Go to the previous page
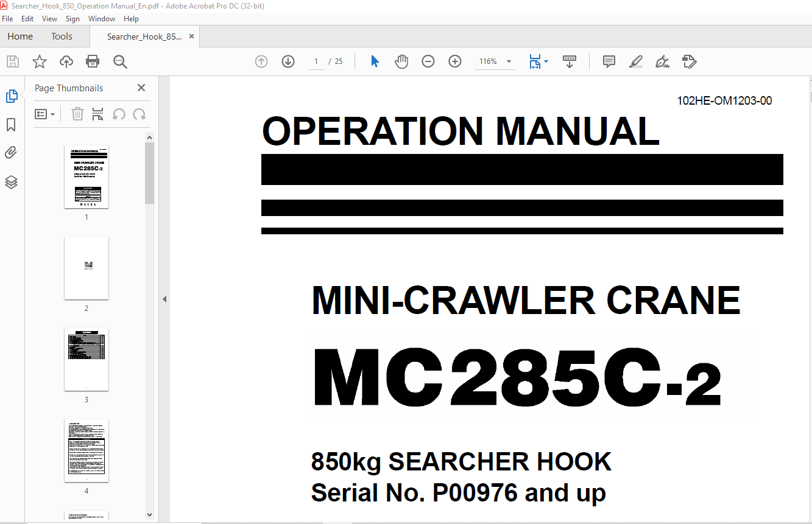 pos(261,61)
